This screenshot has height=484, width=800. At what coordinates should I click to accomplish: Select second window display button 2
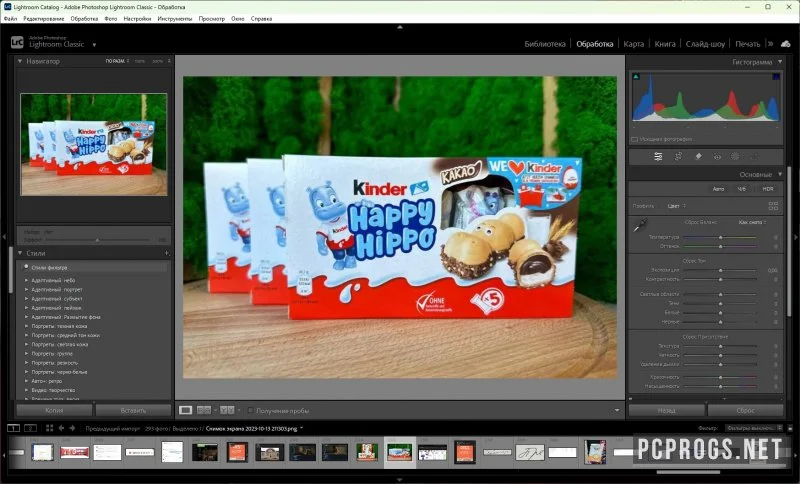click(31, 428)
